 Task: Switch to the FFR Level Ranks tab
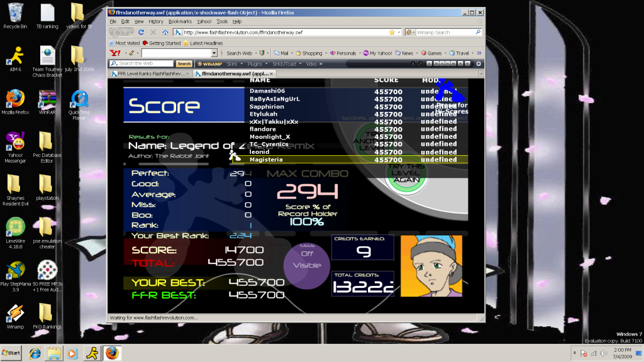point(151,74)
